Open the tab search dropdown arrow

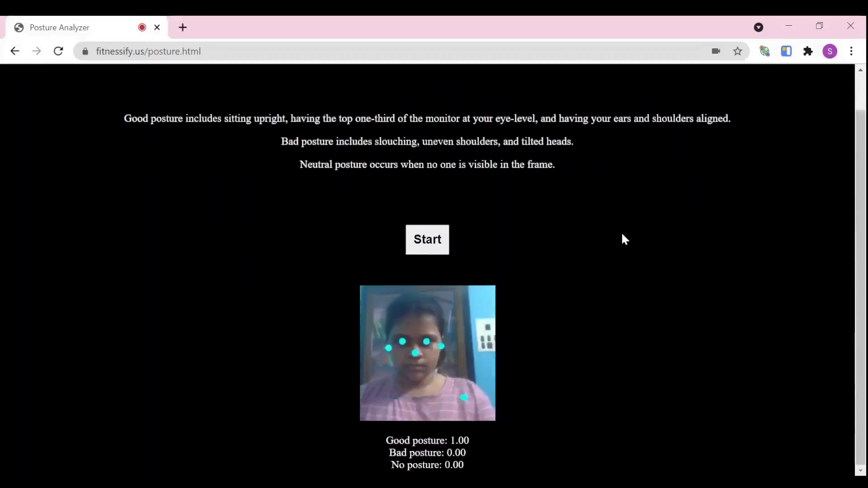coord(759,28)
